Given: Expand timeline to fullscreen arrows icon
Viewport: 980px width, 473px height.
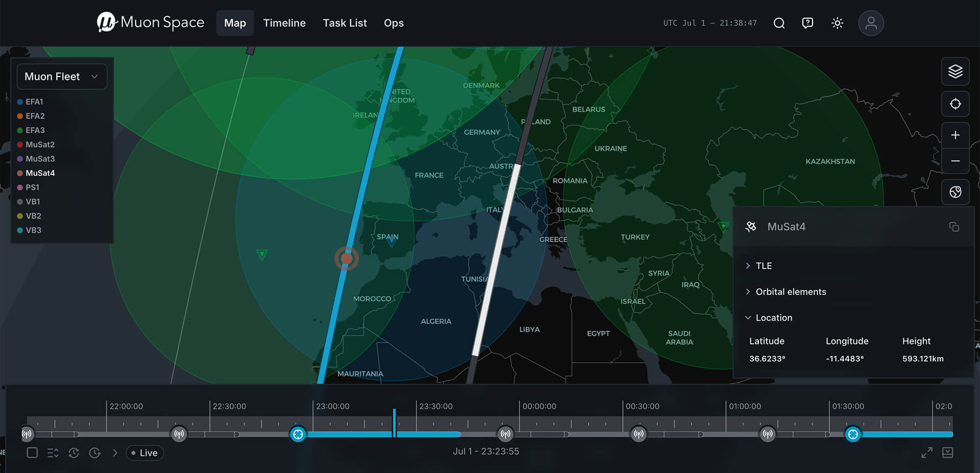Looking at the screenshot, I should 927,453.
